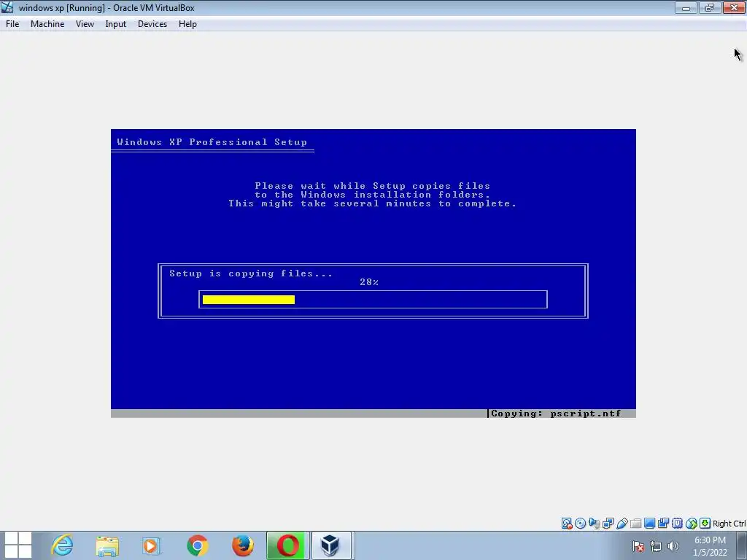
Task: Click the CPU virtualization chip status icon
Action: tap(677, 524)
